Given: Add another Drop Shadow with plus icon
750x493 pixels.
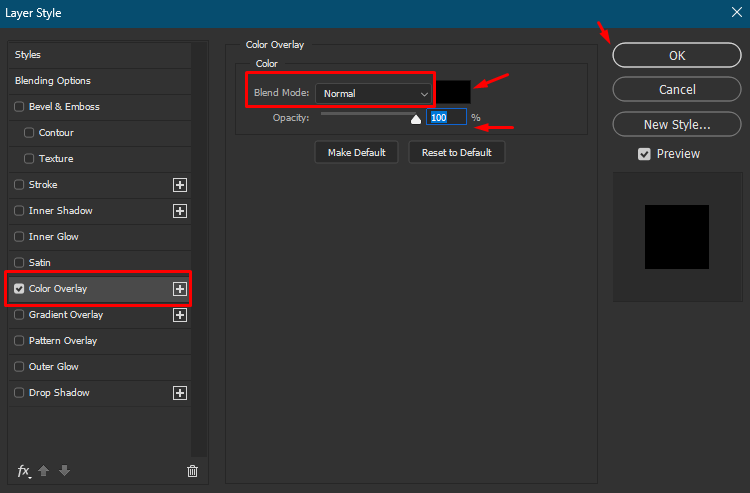Looking at the screenshot, I should coord(180,393).
